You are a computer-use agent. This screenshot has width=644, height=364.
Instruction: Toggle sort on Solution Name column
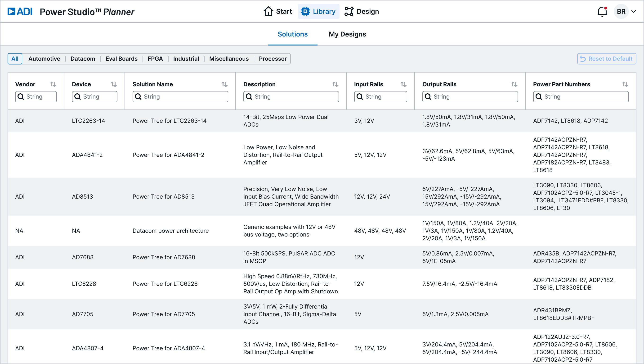pos(224,84)
